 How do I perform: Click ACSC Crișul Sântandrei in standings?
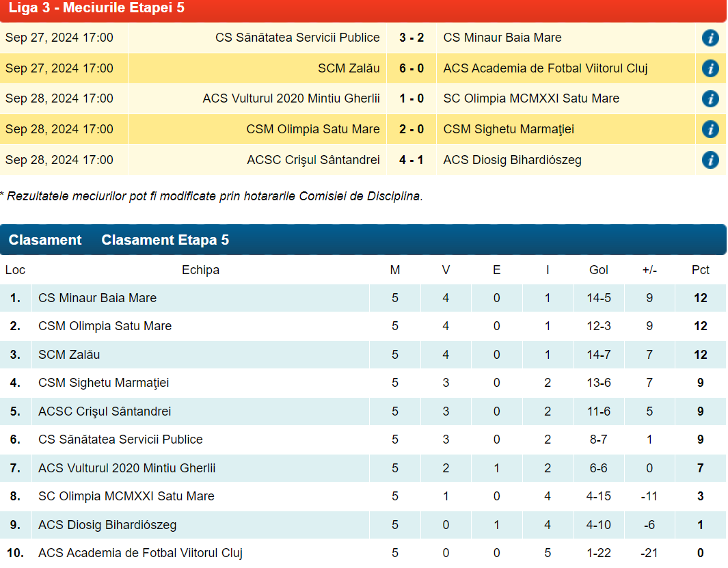click(x=105, y=411)
